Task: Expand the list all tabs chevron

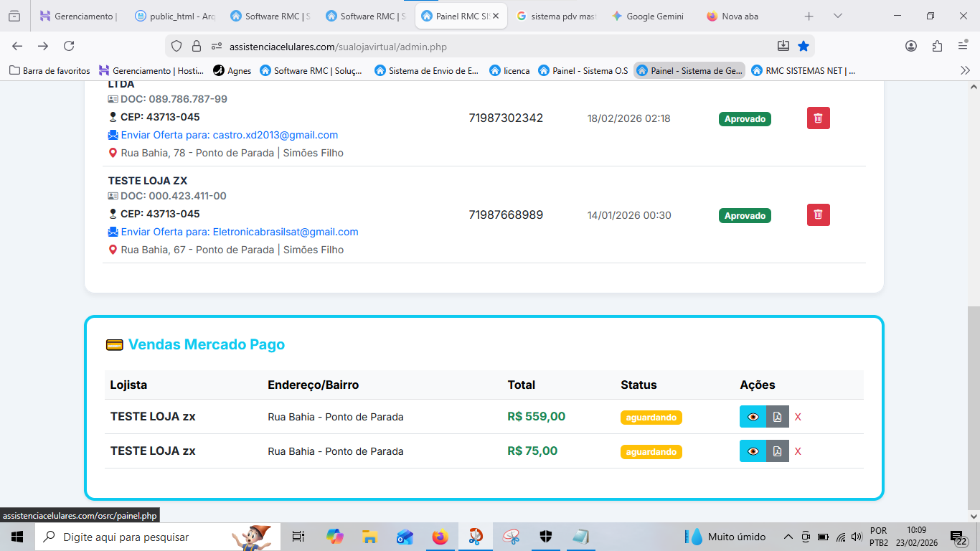Action: point(837,16)
